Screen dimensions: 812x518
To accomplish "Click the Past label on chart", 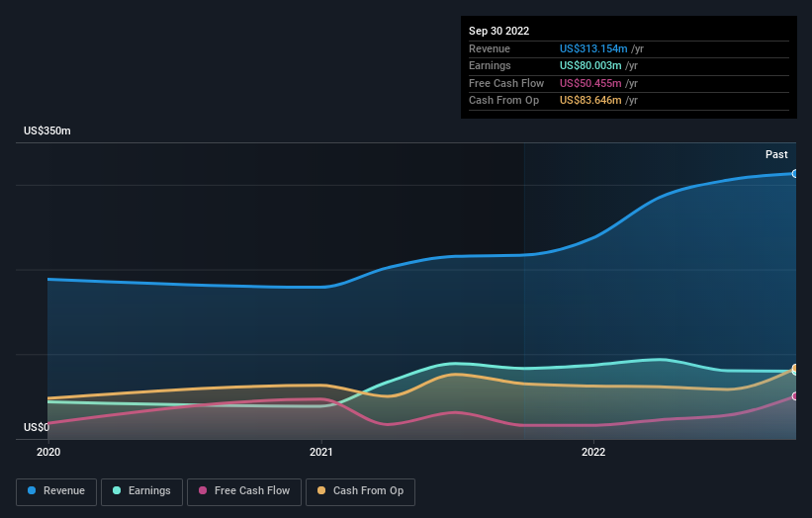I will pyautogui.click(x=776, y=154).
